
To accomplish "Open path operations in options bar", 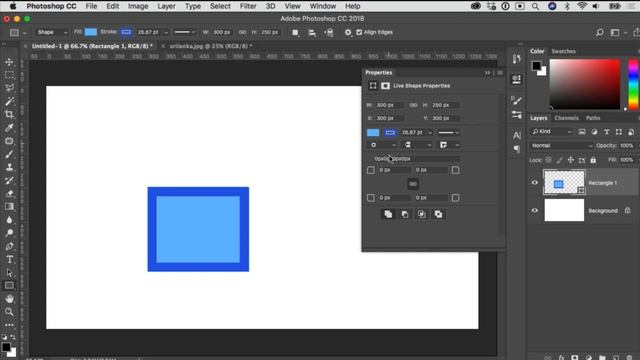I will (295, 33).
